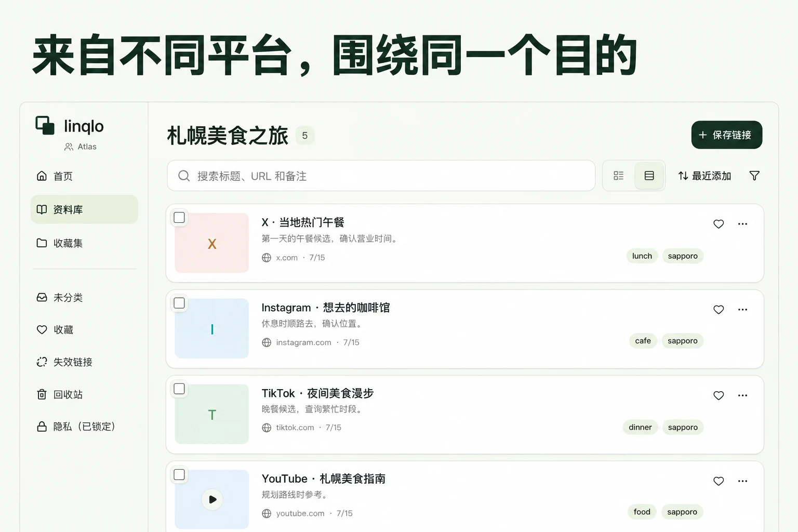
Task: Select the TikTok 夜间美食漫步 checkbox
Action: pos(179,389)
